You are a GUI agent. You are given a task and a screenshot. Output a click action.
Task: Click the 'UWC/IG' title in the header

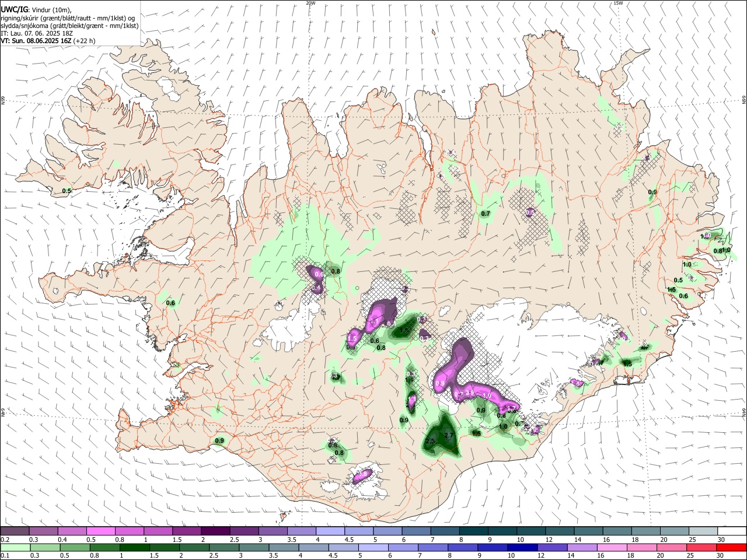tap(14, 10)
